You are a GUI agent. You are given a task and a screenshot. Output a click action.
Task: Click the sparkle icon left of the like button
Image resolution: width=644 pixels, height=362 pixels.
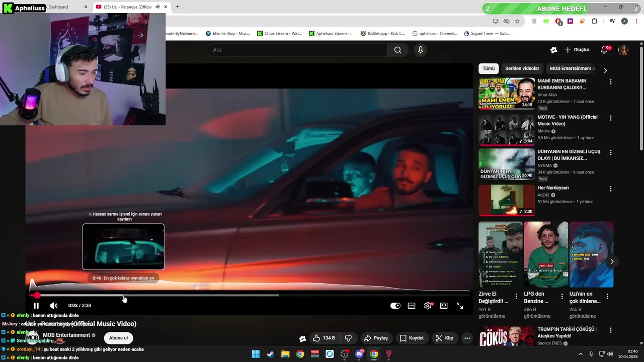point(302,338)
